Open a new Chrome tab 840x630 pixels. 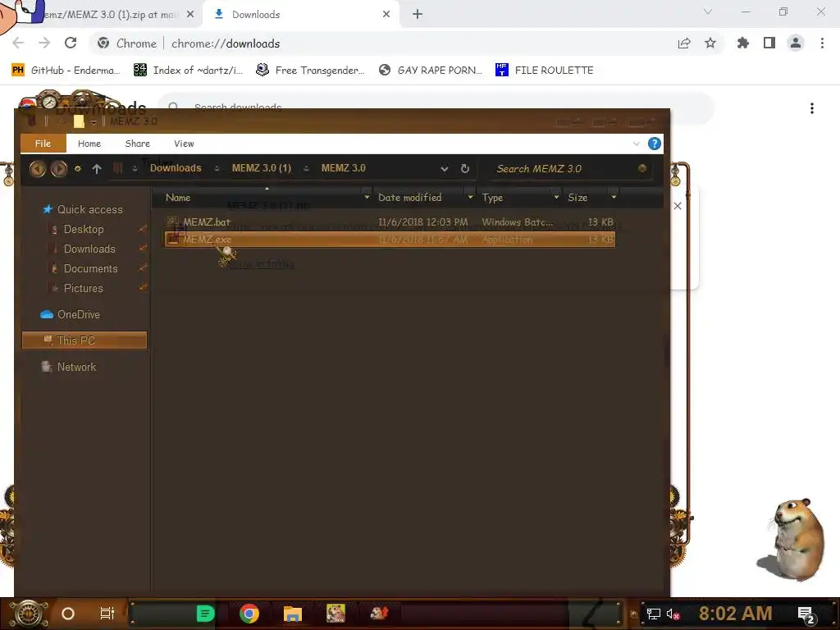coord(418,15)
